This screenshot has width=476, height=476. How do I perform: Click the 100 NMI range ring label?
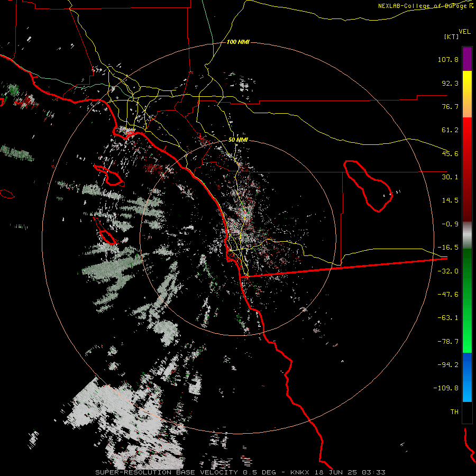pos(238,42)
